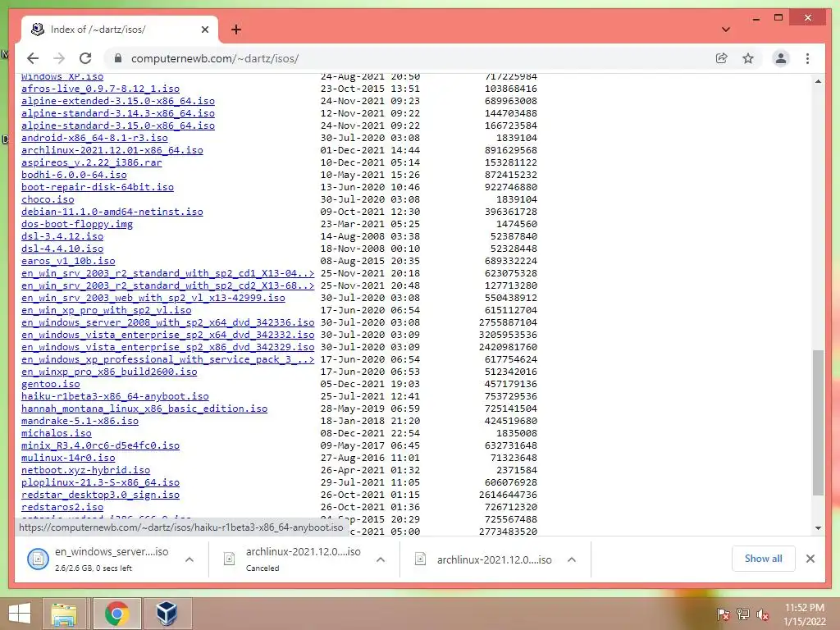Reload the current page

pyautogui.click(x=85, y=58)
